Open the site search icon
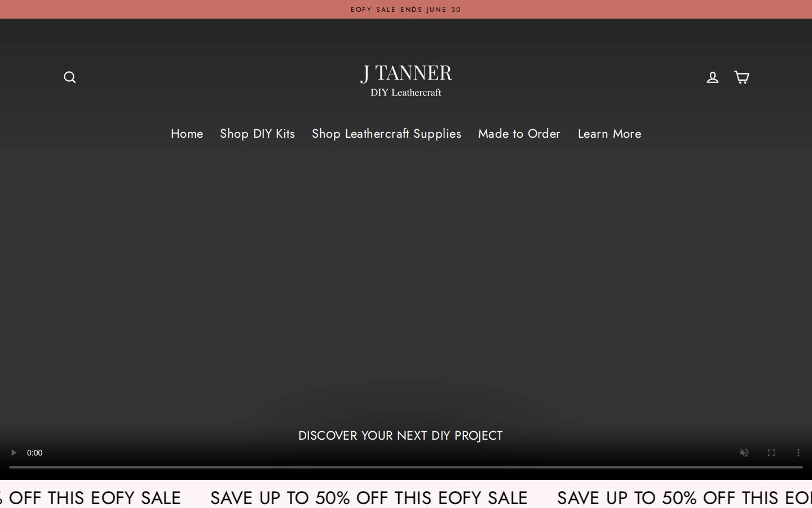The image size is (812, 508). pyautogui.click(x=70, y=77)
